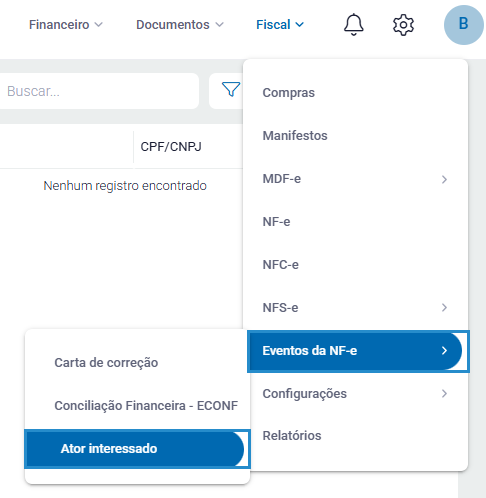Select Compras in the Fiscal menu
The height and width of the screenshot is (498, 486).
coord(355,93)
